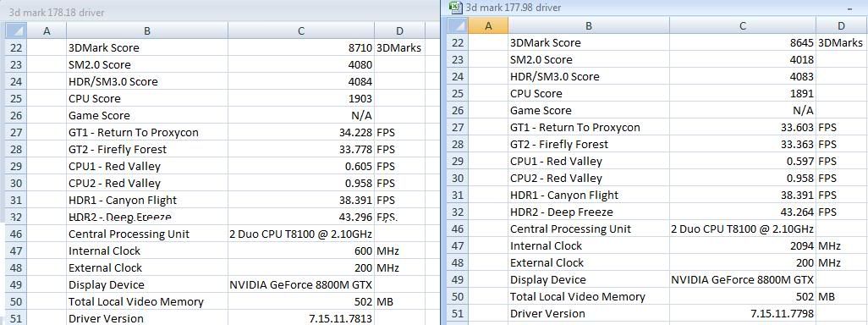868x325 pixels.
Task: Click Select All corner in 178.18 driver window
Action: click(x=15, y=30)
